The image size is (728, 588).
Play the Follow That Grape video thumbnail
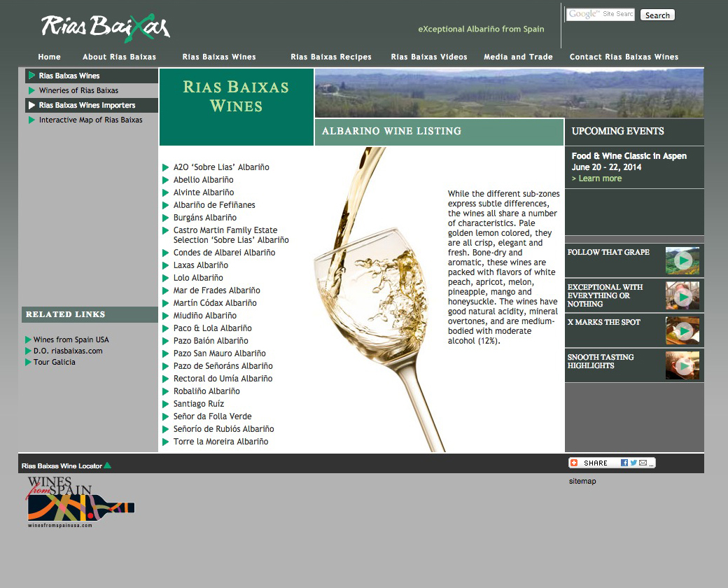tap(682, 260)
